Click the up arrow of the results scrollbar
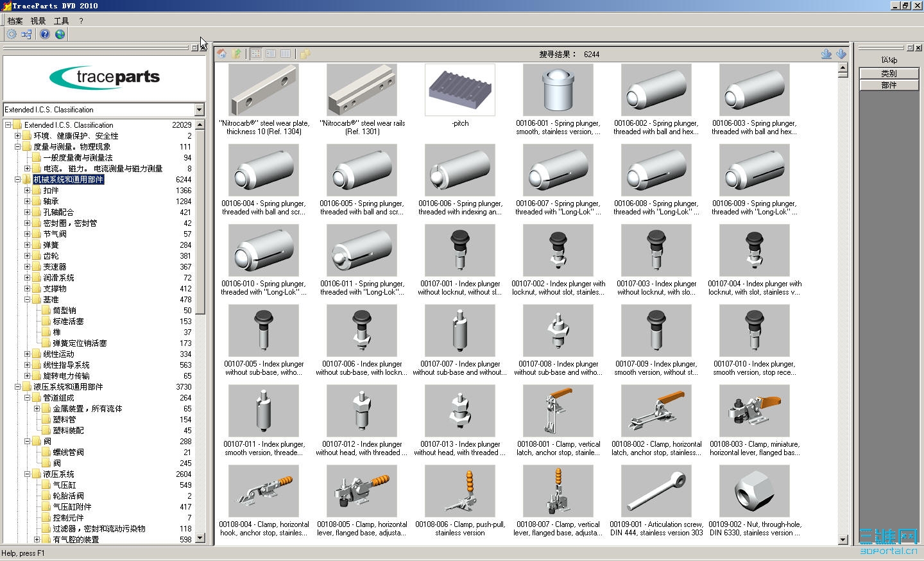The width and height of the screenshot is (924, 561). 843,68
